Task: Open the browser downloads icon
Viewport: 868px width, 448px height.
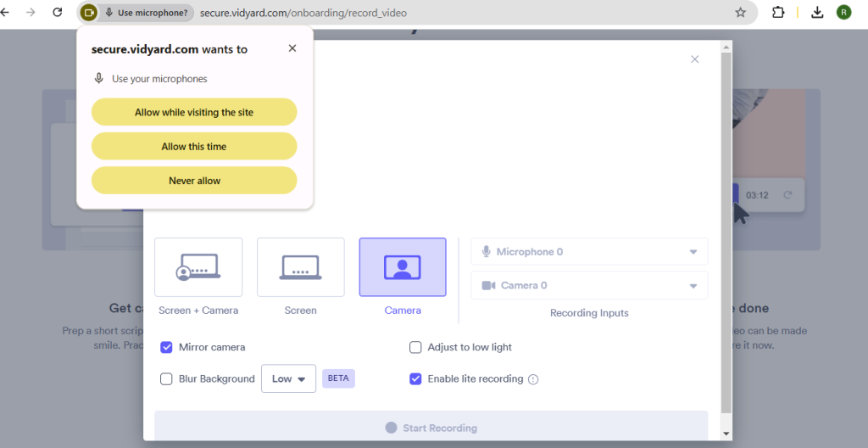Action: (x=817, y=12)
